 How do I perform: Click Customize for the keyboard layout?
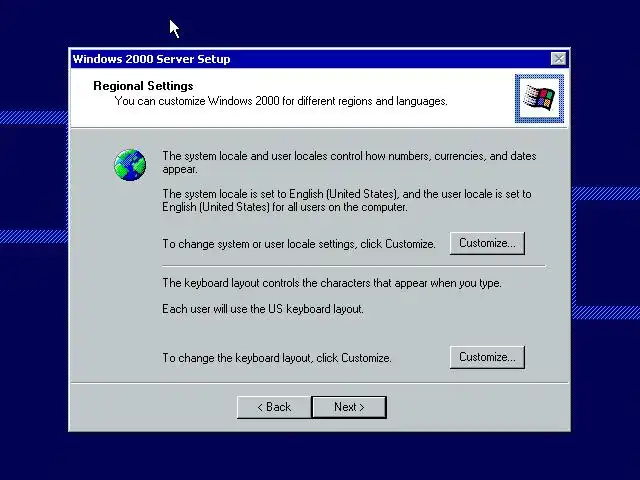tap(487, 357)
